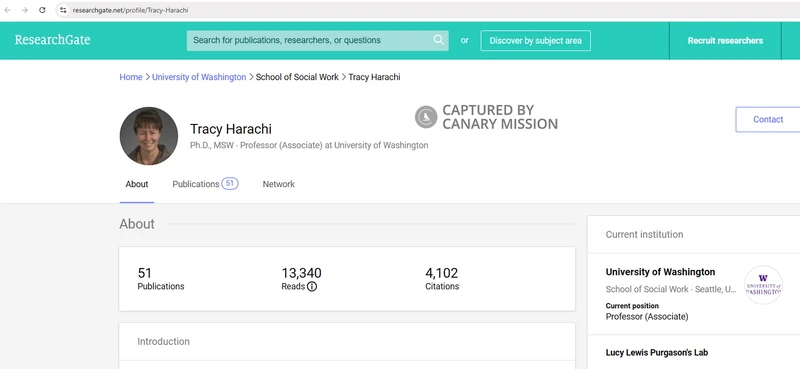
Task: Click the 4,102 Citations statistic
Action: coord(442,279)
